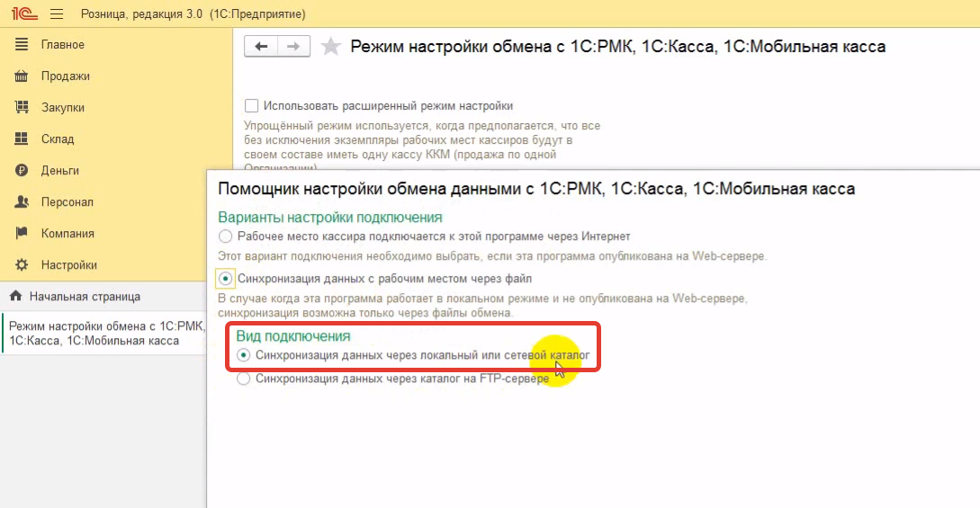Viewport: 980px width, 508px height.
Task: Click the Режим настройки обмена page title
Action: tap(617, 46)
